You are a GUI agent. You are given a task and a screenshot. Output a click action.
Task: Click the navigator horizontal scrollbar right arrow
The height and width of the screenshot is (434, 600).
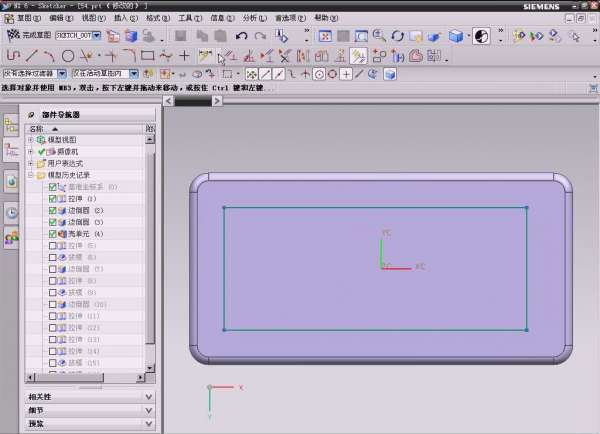pyautogui.click(x=140, y=378)
